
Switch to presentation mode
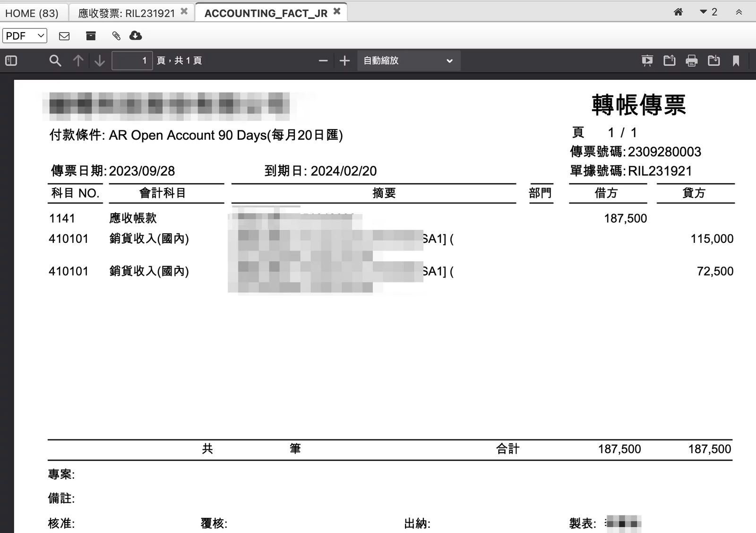[647, 60]
